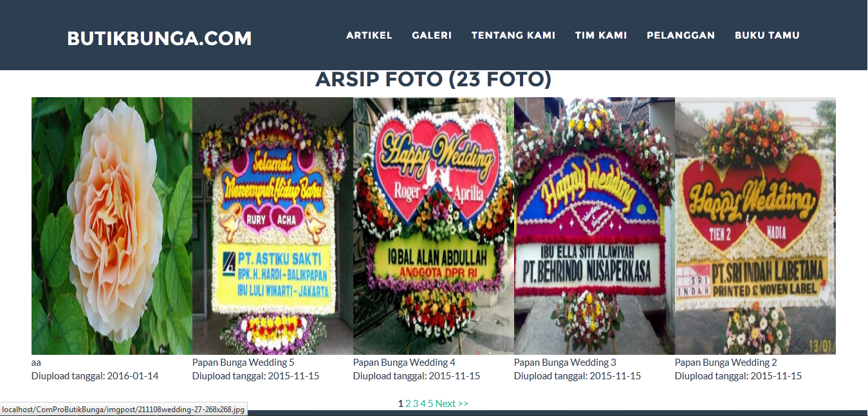The width and height of the screenshot is (868, 416).
Task: Click the 'Papan Bunga Wedding 4' caption
Action: (x=404, y=363)
